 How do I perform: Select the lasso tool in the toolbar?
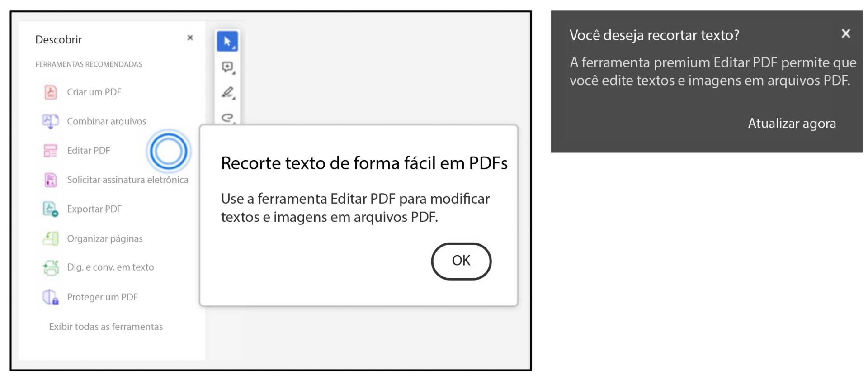pos(227,119)
